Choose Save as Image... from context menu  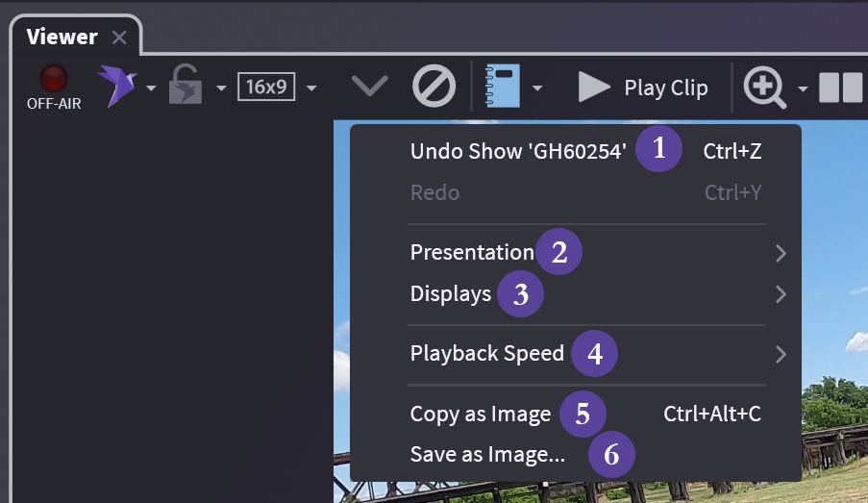click(487, 454)
